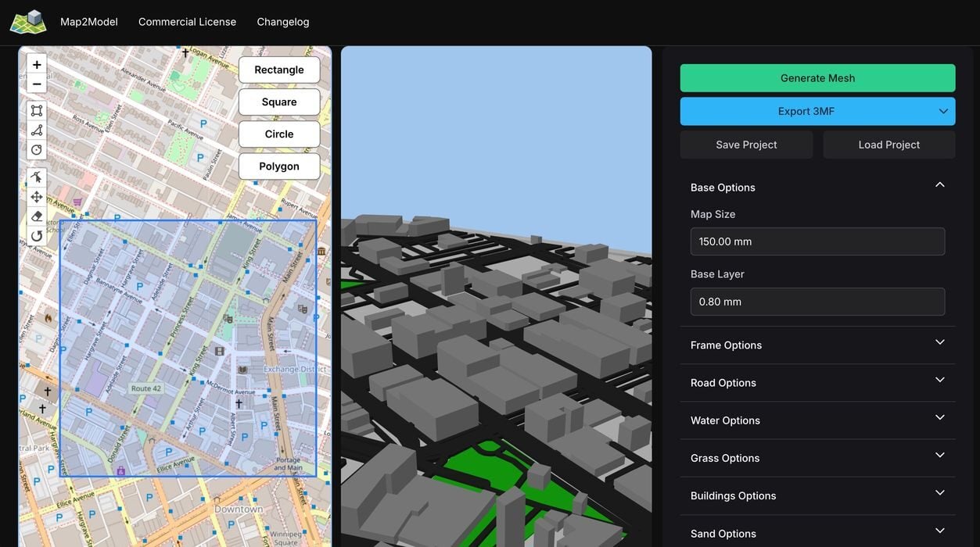Click the Save Project button
The height and width of the screenshot is (547, 980).
coord(746,145)
